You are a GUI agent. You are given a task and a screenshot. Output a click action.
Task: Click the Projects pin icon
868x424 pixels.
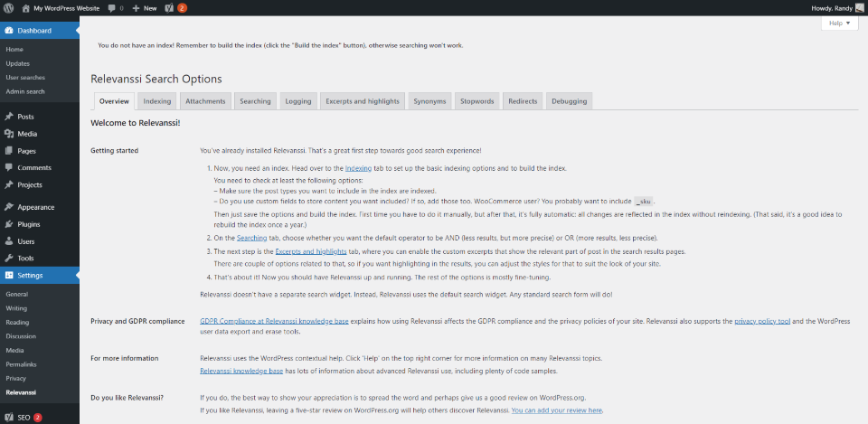tap(9, 184)
